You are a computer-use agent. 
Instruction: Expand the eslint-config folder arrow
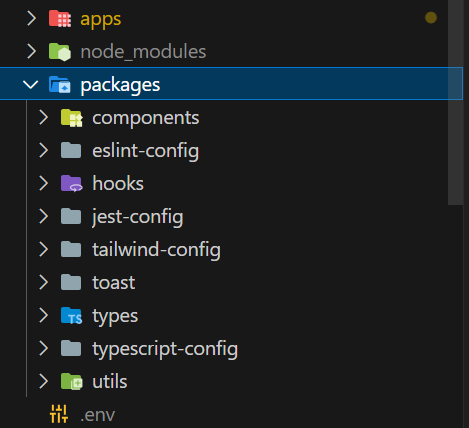[43, 150]
